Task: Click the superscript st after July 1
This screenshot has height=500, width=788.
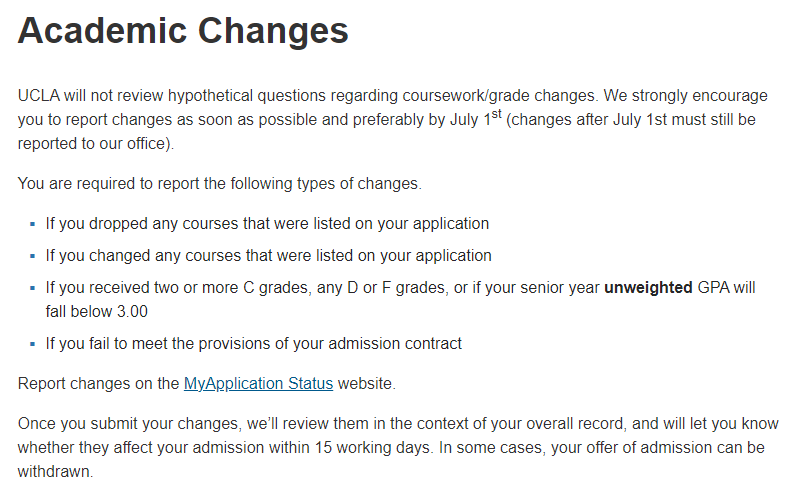Action: click(x=497, y=115)
